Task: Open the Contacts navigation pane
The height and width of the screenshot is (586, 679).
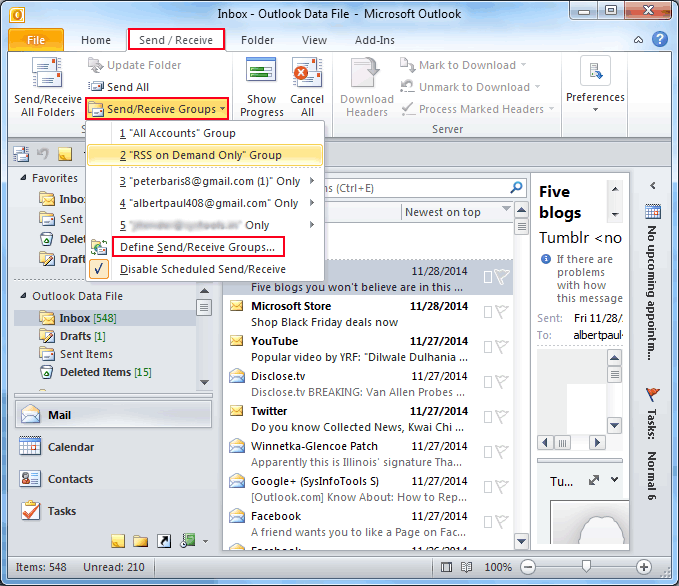Action: [x=114, y=479]
